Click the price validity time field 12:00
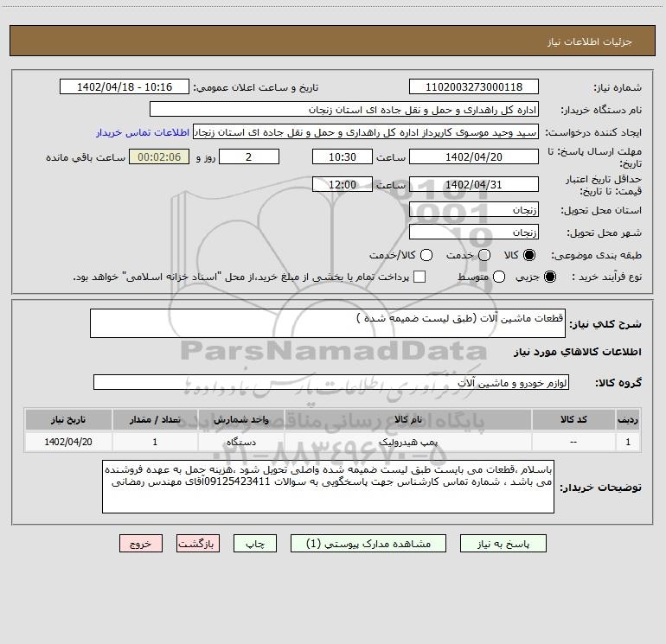This screenshot has width=666, height=644. 343,184
